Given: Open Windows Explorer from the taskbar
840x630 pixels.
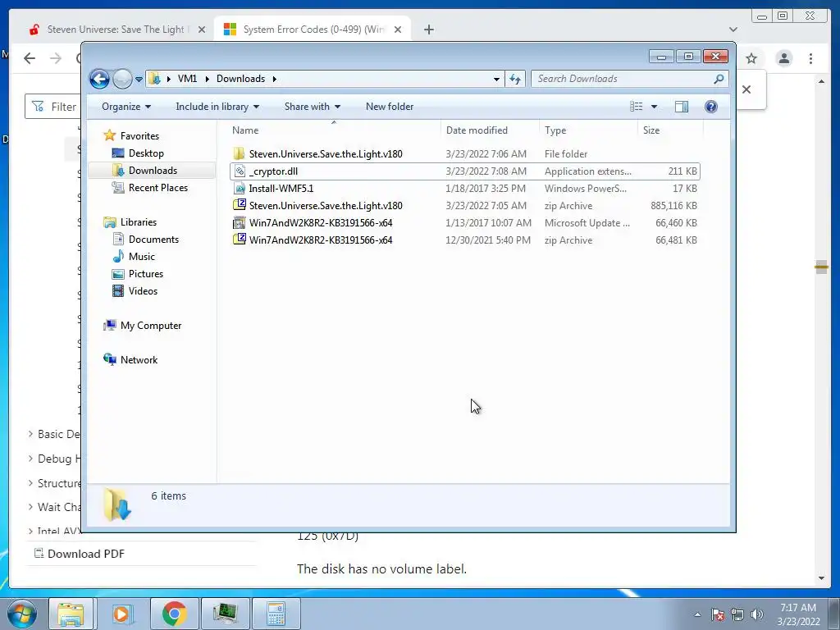Looking at the screenshot, I should click(71, 614).
